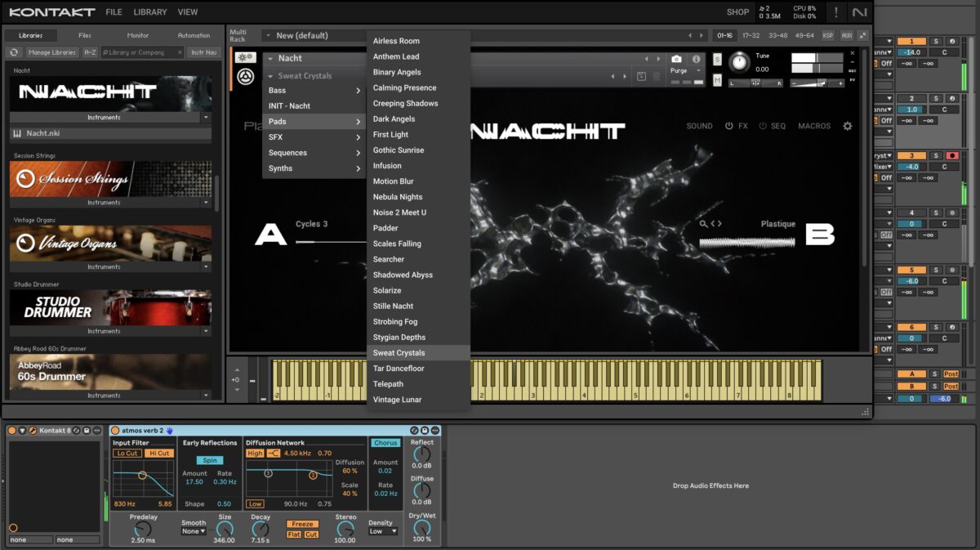Click the snapshot camera icon
The width and height of the screenshot is (980, 550).
(x=676, y=59)
